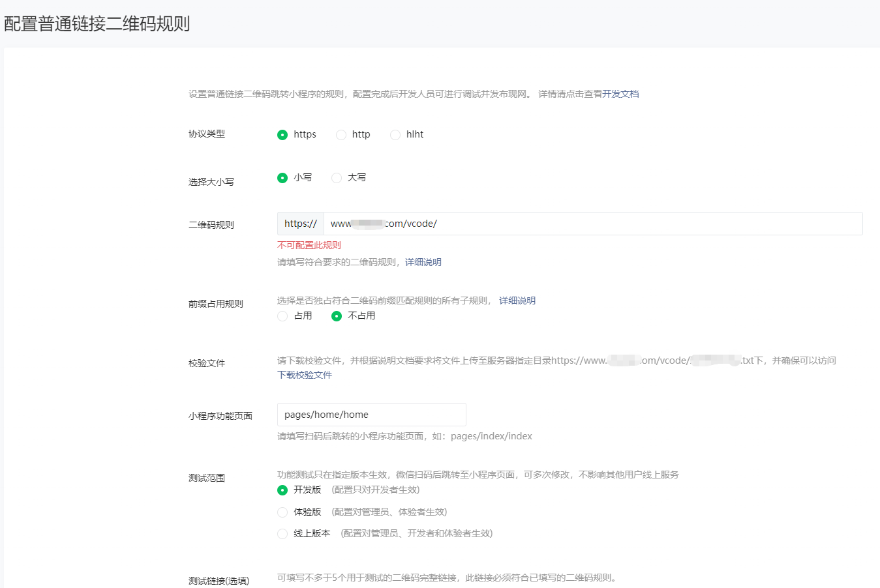The height and width of the screenshot is (588, 880).
Task: Choose 开发版 test scope
Action: click(x=282, y=490)
